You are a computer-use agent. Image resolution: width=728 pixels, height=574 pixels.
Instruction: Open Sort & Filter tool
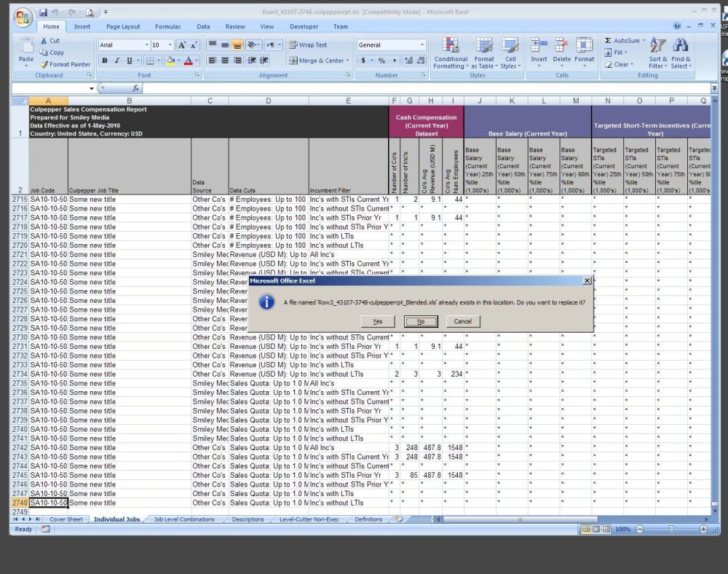pos(657,45)
